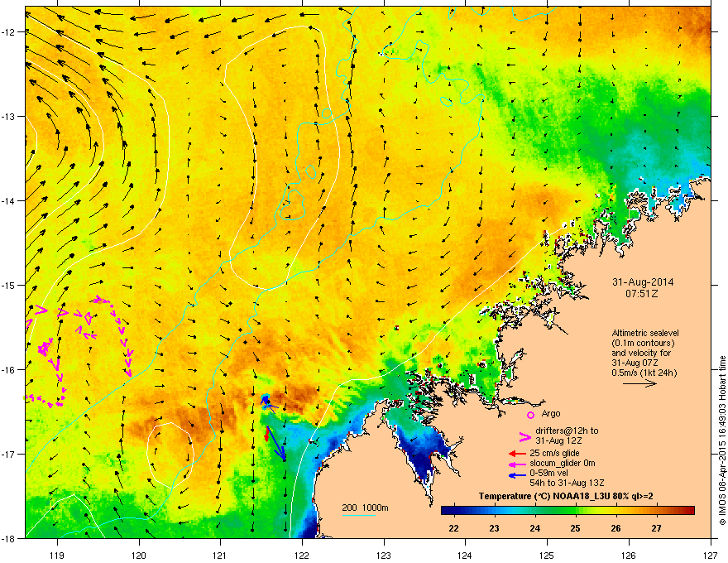The image size is (728, 563).
Task: Click the '200 1000m' depth contour label
Action: pyautogui.click(x=365, y=508)
